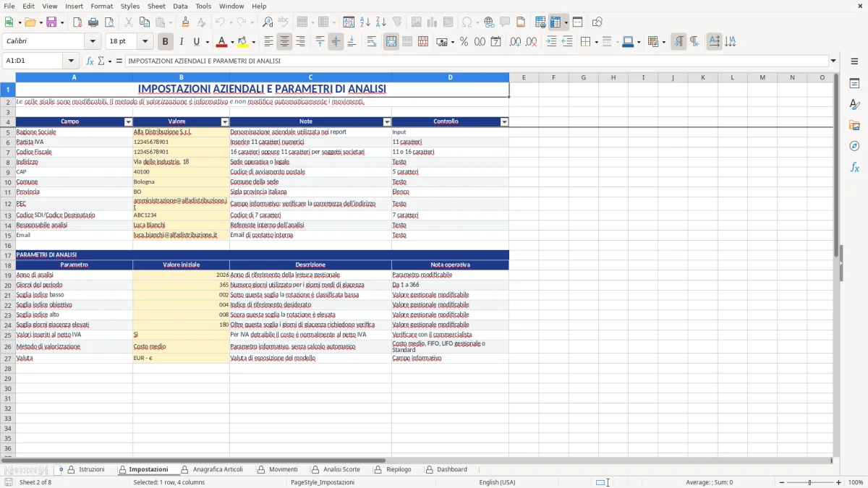
Task: Click the Copy icon
Action: click(x=144, y=22)
